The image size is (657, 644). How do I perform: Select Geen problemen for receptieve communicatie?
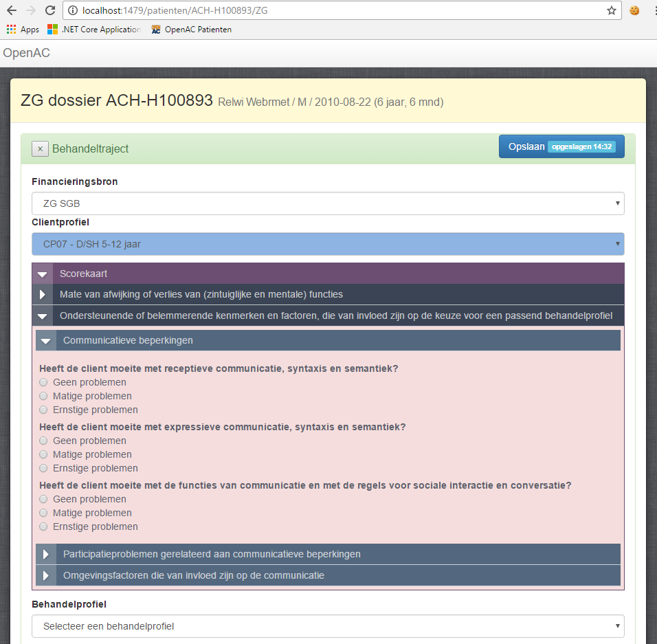coord(44,382)
